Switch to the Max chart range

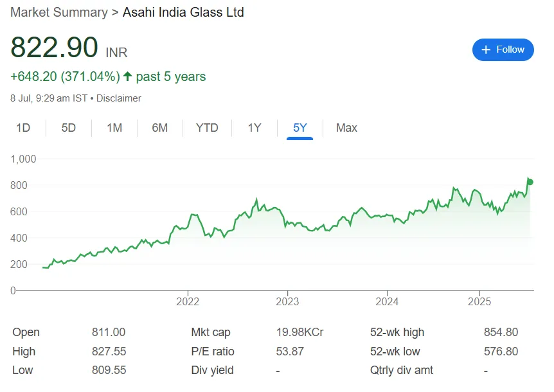(346, 128)
